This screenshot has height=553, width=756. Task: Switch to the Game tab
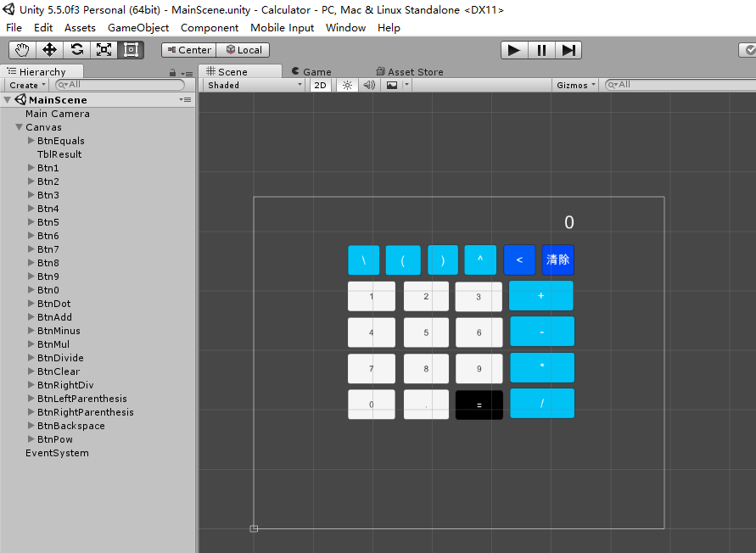311,72
